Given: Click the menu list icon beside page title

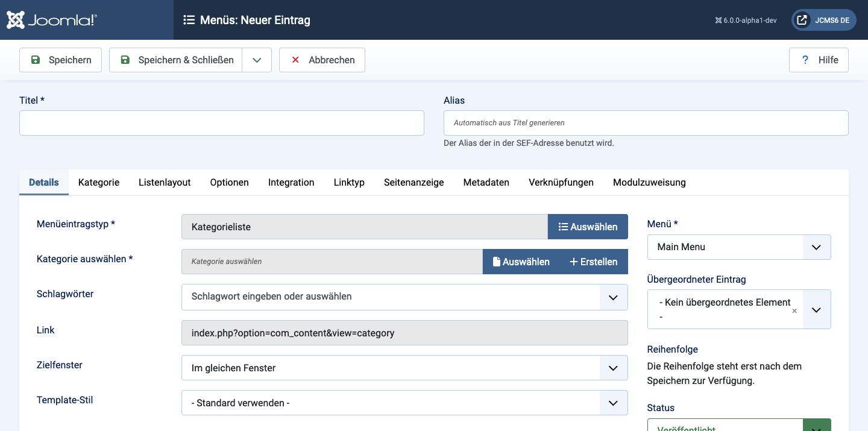Looking at the screenshot, I should tap(189, 20).
